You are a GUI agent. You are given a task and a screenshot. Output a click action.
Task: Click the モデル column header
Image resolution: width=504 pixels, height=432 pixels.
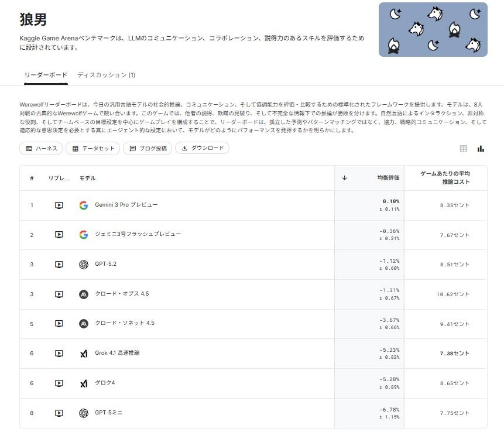[x=87, y=178]
